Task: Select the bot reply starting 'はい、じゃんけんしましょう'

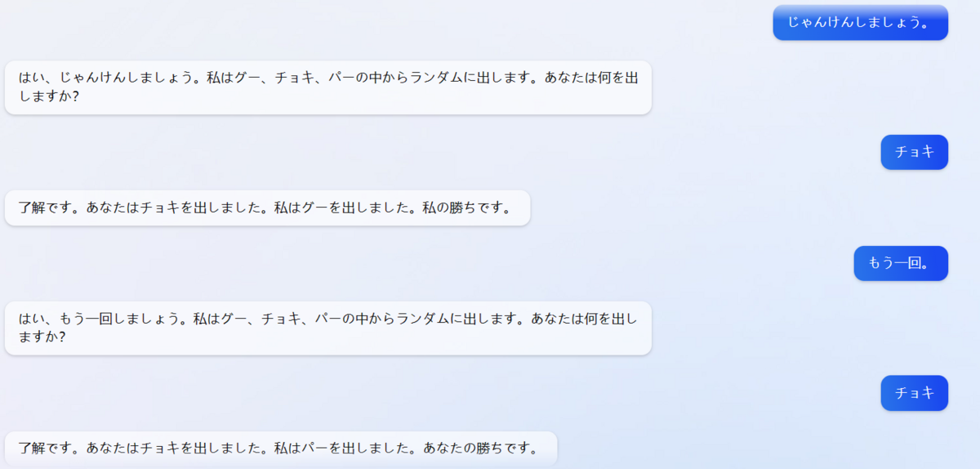Action: click(328, 87)
